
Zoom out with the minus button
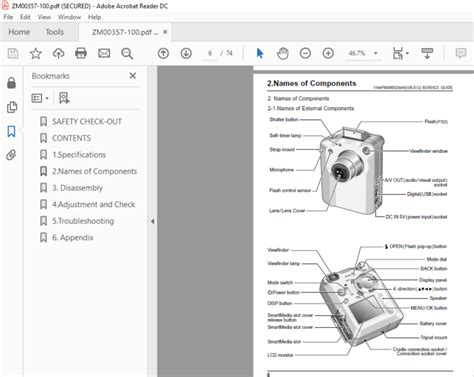click(305, 53)
